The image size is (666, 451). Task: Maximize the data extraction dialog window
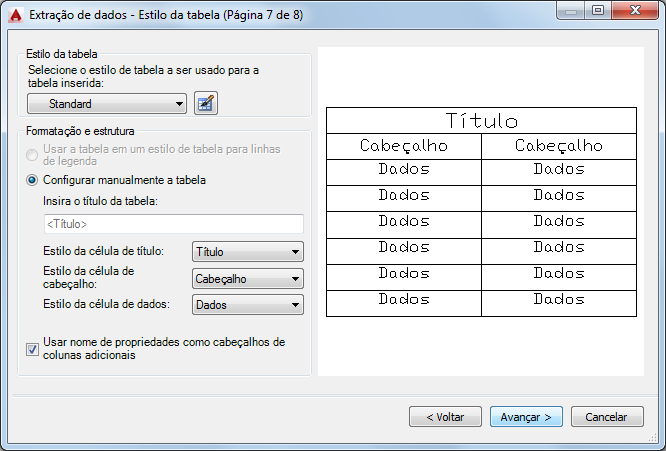coord(598,11)
